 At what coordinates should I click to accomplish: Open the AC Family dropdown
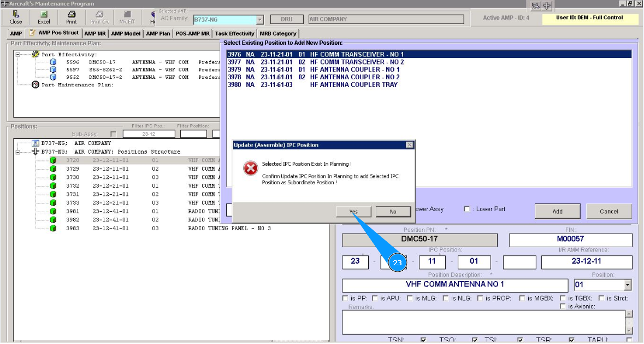(x=259, y=20)
